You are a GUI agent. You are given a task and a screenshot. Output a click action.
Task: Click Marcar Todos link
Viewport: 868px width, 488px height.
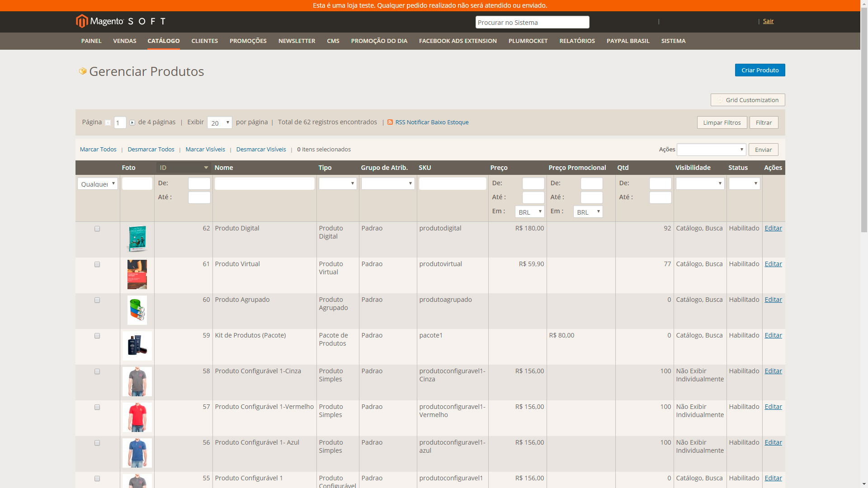98,150
